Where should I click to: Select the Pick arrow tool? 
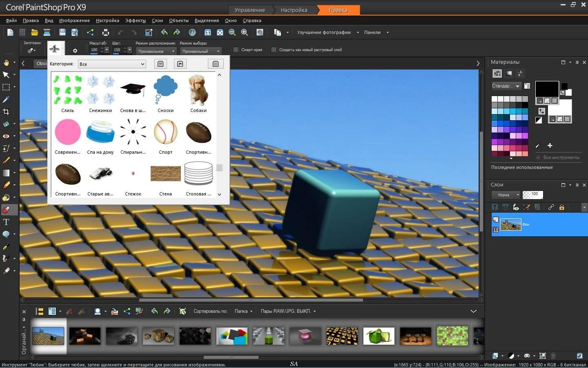[6, 75]
